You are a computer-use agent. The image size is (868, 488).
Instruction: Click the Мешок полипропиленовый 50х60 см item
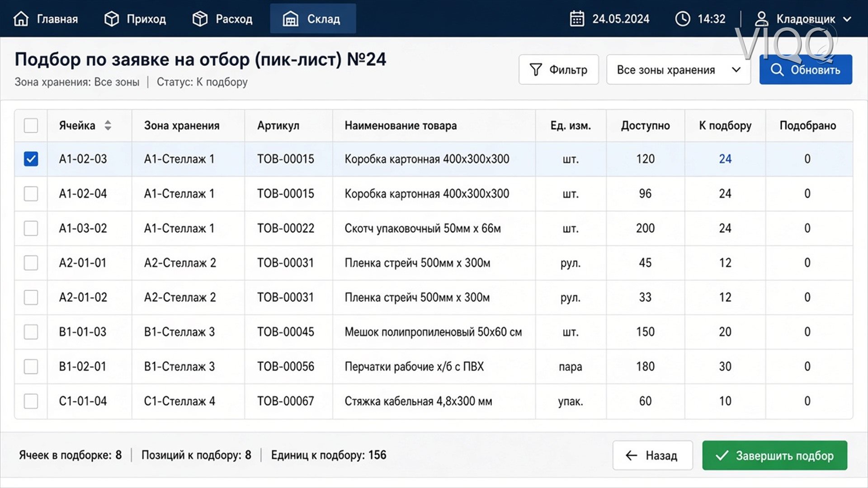(x=433, y=332)
